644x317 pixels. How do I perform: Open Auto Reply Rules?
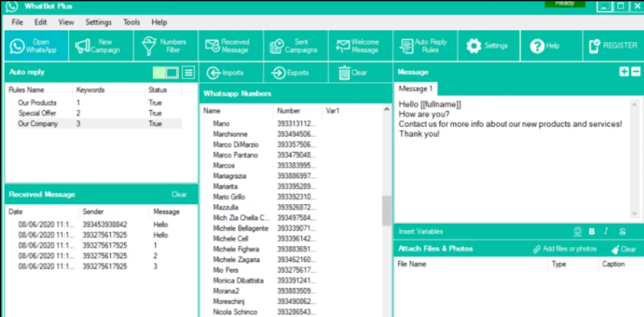[x=425, y=46]
